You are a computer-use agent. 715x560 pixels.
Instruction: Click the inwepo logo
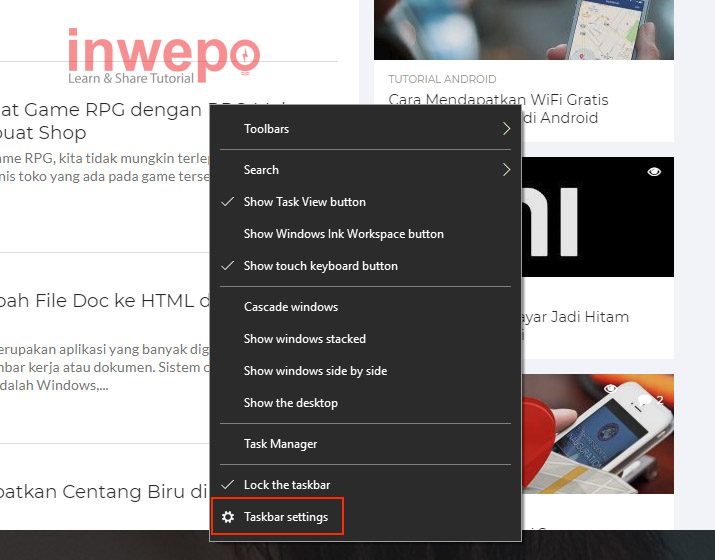point(164,56)
